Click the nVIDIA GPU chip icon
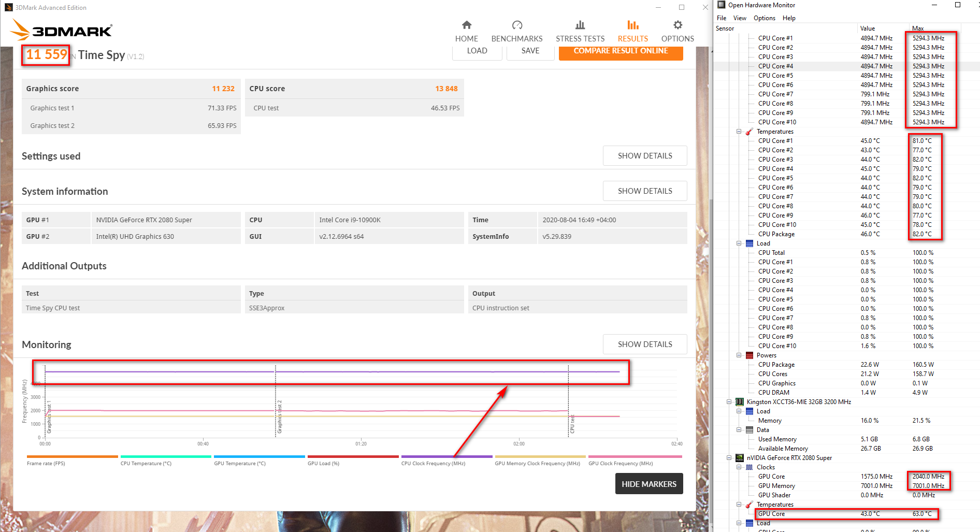980x532 pixels. [740, 458]
